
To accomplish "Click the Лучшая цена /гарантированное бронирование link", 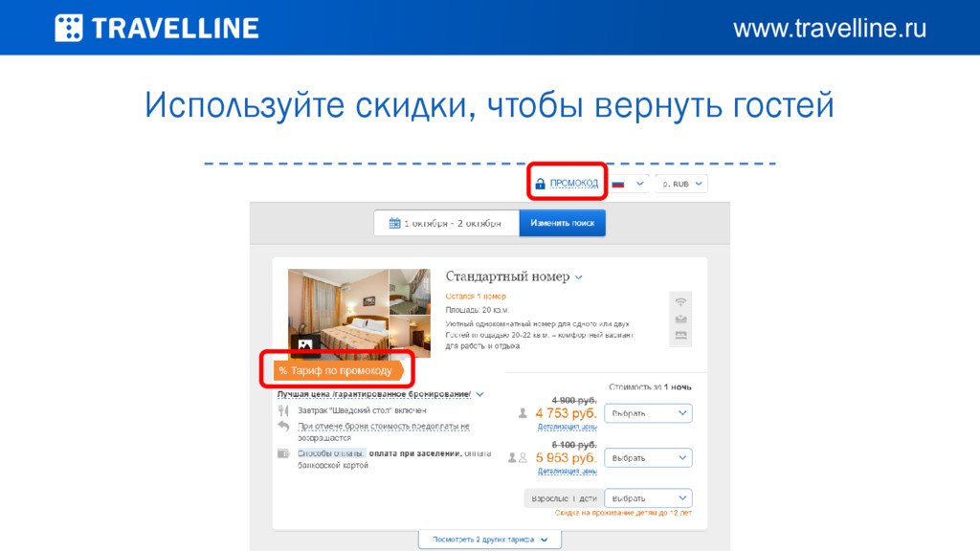I will 374,394.
